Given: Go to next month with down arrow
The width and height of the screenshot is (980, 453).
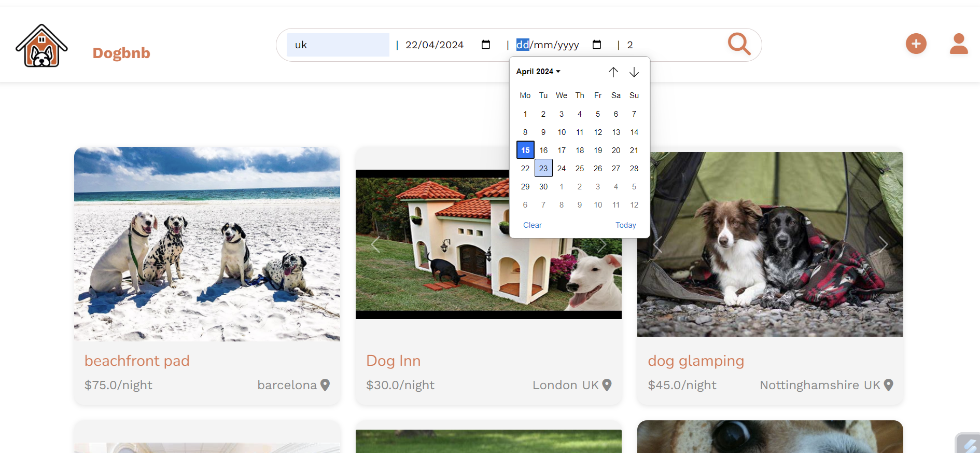Looking at the screenshot, I should point(634,72).
